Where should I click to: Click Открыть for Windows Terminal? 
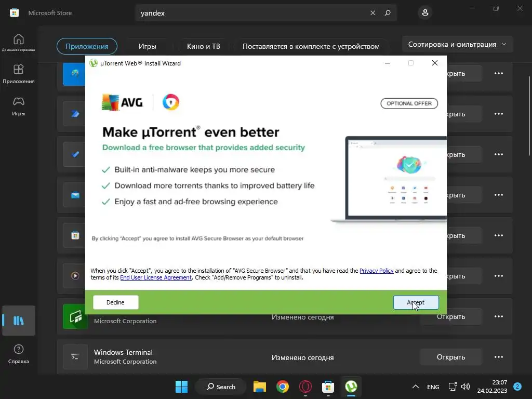pos(450,357)
